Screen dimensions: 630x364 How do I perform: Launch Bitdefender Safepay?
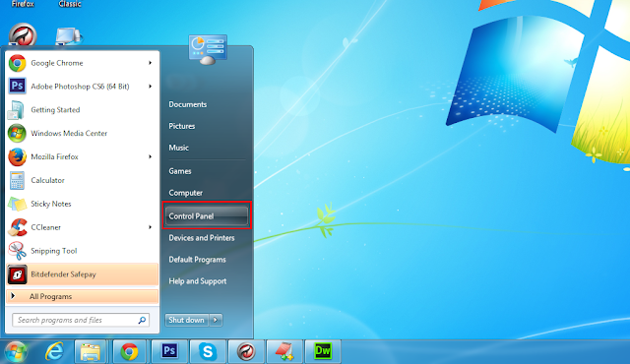tap(83, 274)
